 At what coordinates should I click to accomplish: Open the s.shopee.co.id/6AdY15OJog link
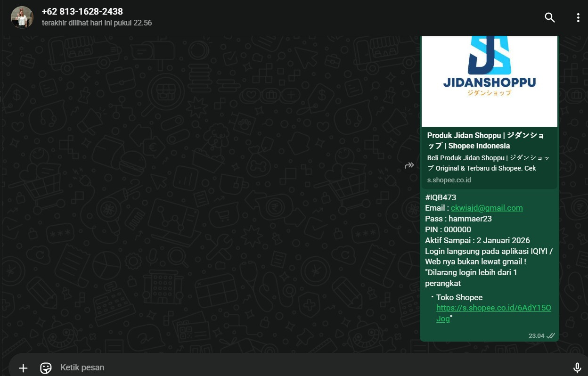tap(493, 313)
